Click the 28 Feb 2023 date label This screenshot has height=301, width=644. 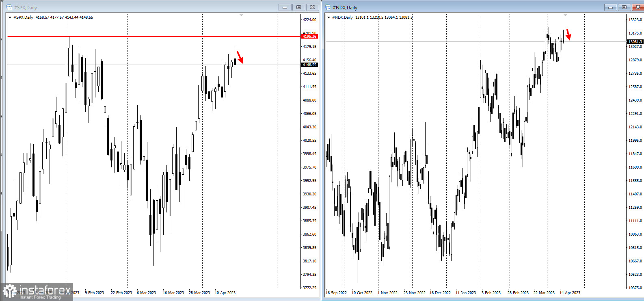[x=518, y=293]
